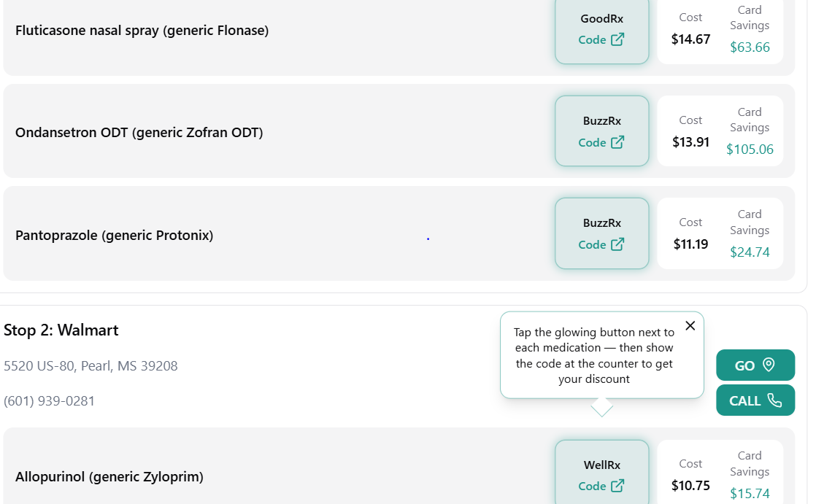The height and width of the screenshot is (504, 816).
Task: Click the map pin icon on the GO button
Action: (769, 365)
